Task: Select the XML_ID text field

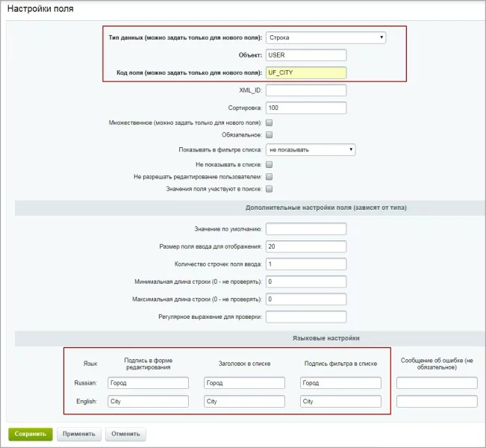Action: [306, 90]
